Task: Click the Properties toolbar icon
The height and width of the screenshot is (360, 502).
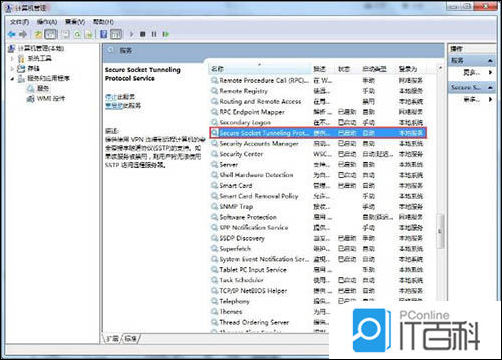Action: pyautogui.click(x=65, y=34)
